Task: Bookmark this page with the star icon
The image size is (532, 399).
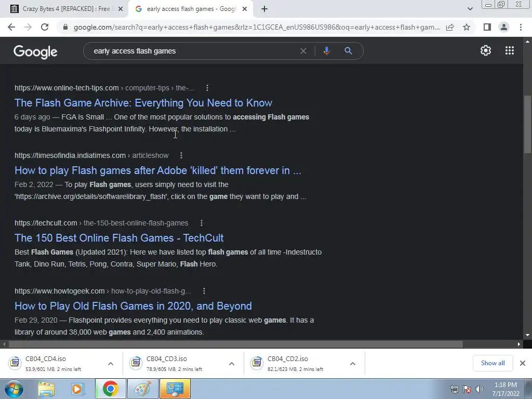Action: pos(467,27)
